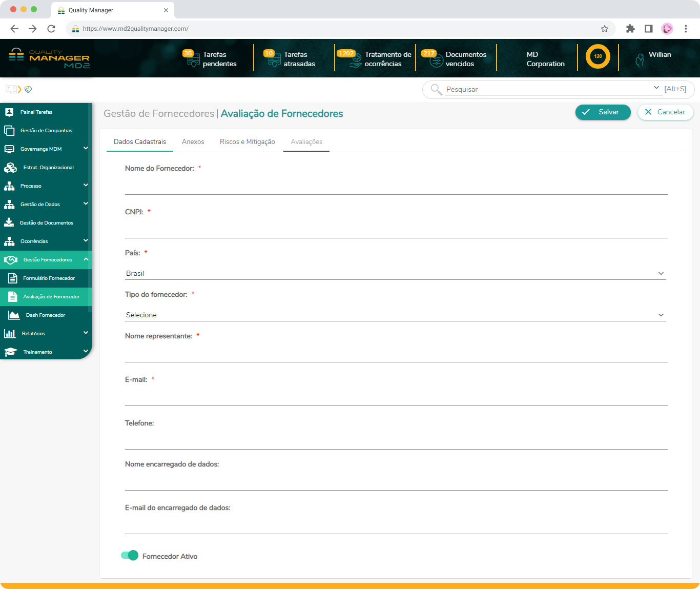Click the Painel Tarefas sidebar icon
700x589 pixels.
(x=9, y=112)
